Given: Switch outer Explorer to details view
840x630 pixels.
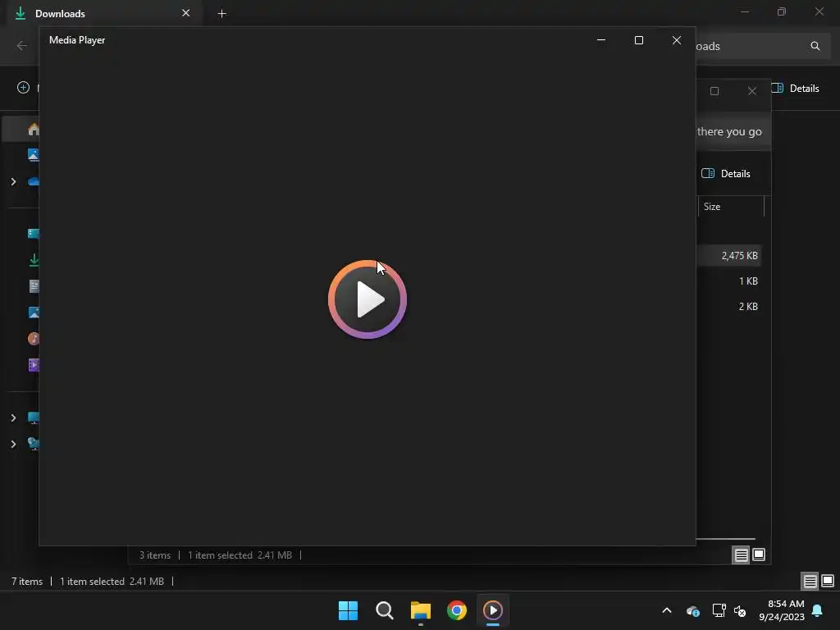Looking at the screenshot, I should pos(810,581).
